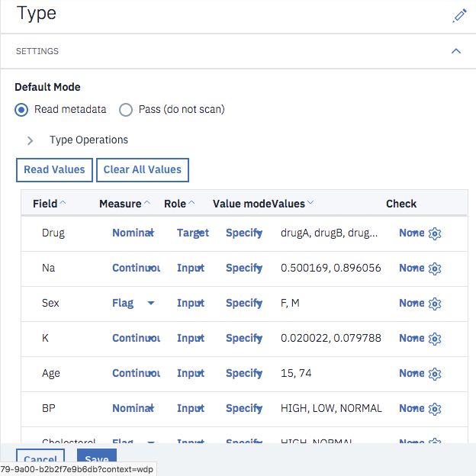The height and width of the screenshot is (476, 476).
Task: Open gear settings for the Sex row
Action: coord(435,304)
